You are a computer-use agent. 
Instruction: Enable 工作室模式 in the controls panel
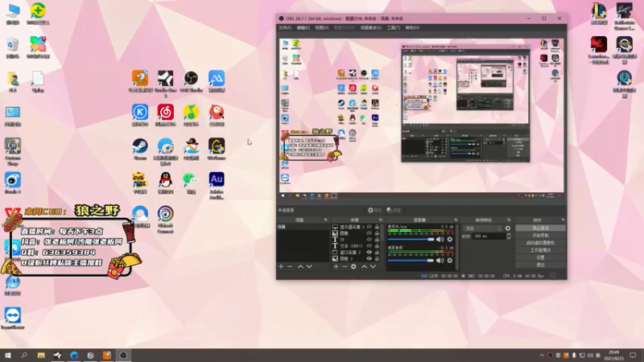[540, 250]
